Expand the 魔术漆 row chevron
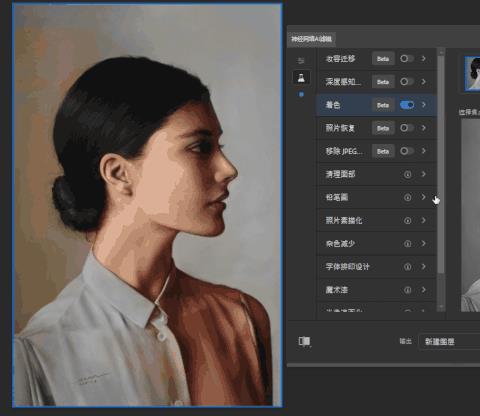 [x=423, y=290]
